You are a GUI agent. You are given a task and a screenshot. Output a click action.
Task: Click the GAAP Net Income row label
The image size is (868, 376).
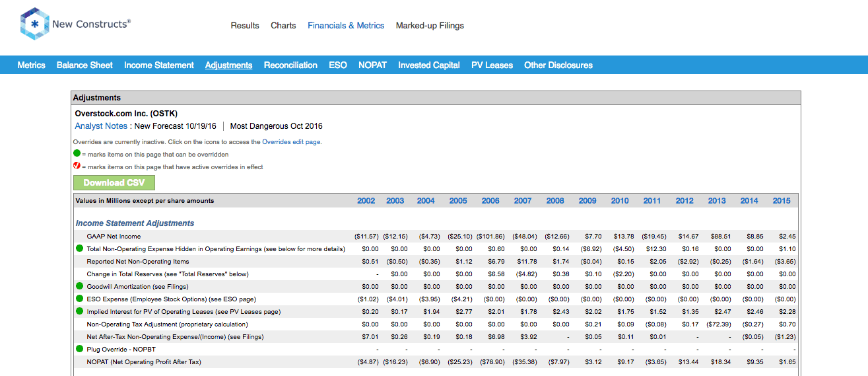click(x=114, y=237)
